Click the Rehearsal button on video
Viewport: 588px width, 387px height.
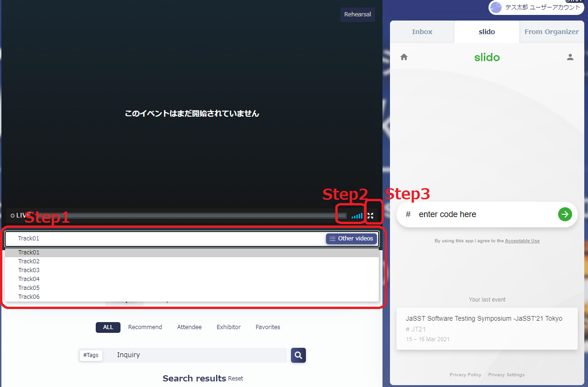pos(357,14)
